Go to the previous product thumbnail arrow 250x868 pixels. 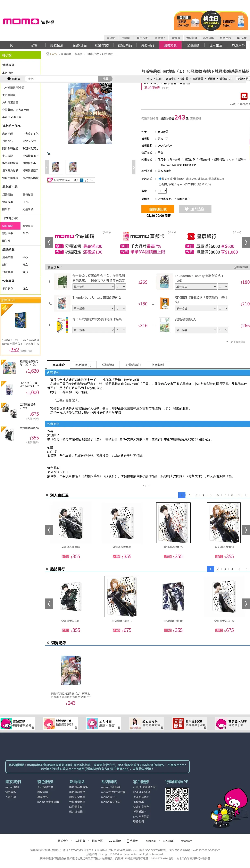pyautogui.click(x=47, y=167)
